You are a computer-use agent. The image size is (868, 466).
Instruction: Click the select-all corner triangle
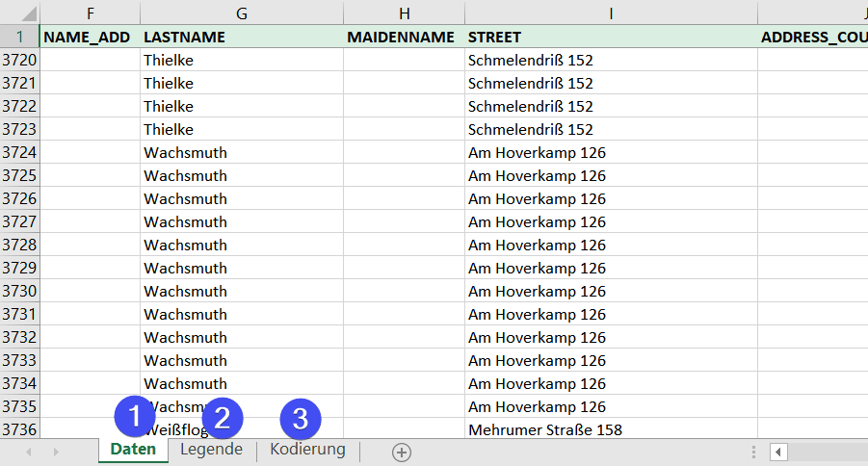click(19, 13)
